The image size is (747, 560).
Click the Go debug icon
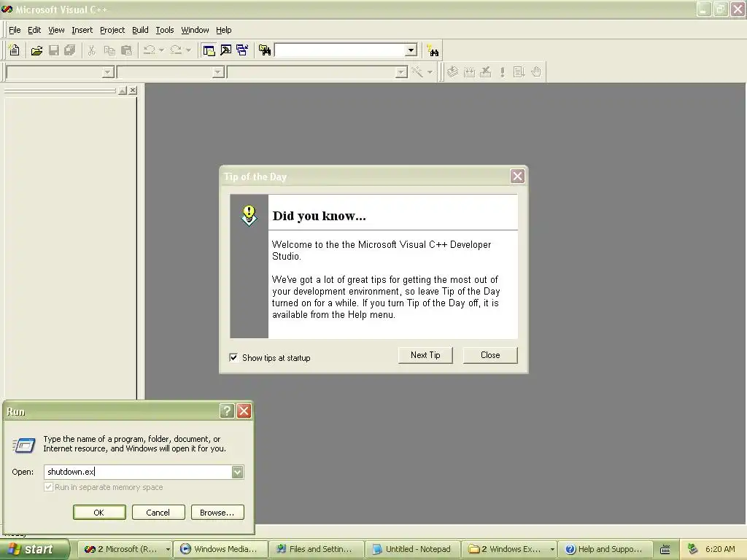pyautogui.click(x=519, y=72)
